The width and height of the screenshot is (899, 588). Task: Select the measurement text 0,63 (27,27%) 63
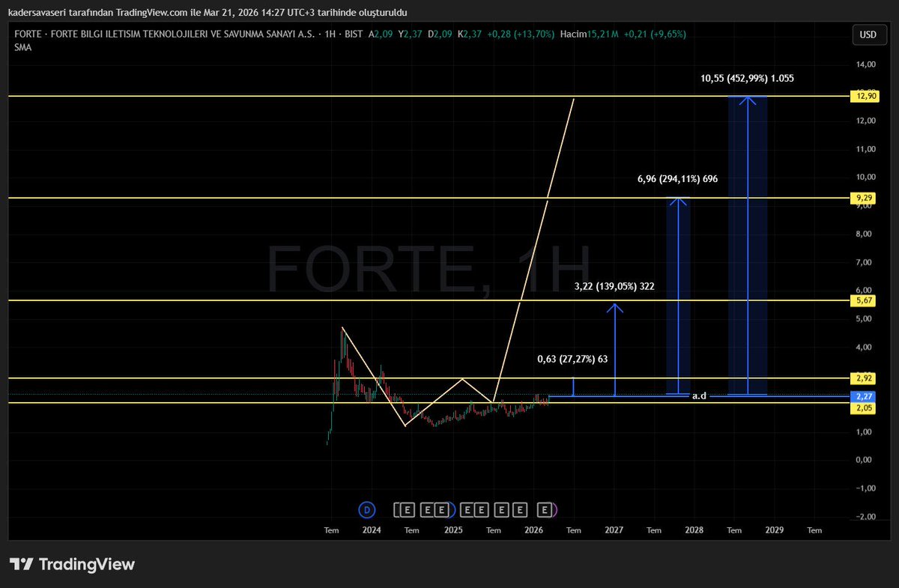click(x=572, y=359)
